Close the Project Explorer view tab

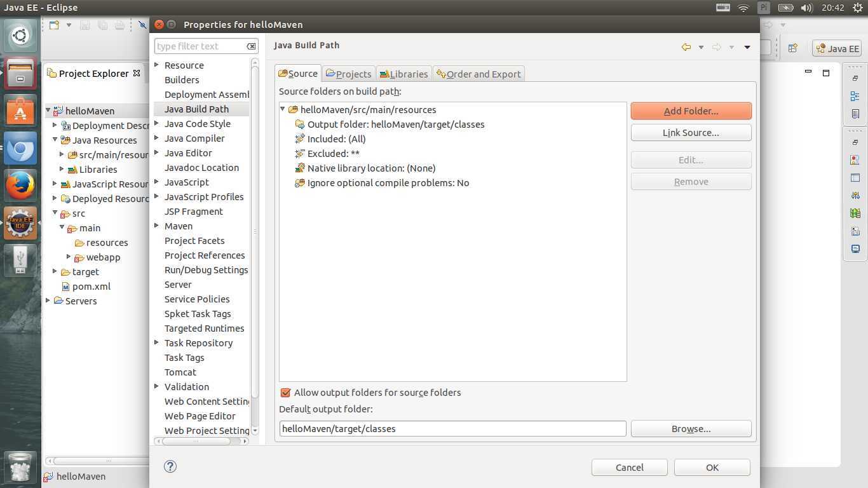136,73
